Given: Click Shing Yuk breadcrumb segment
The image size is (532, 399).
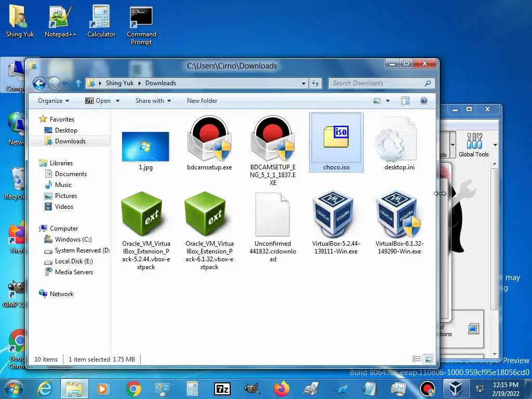Looking at the screenshot, I should tap(119, 83).
